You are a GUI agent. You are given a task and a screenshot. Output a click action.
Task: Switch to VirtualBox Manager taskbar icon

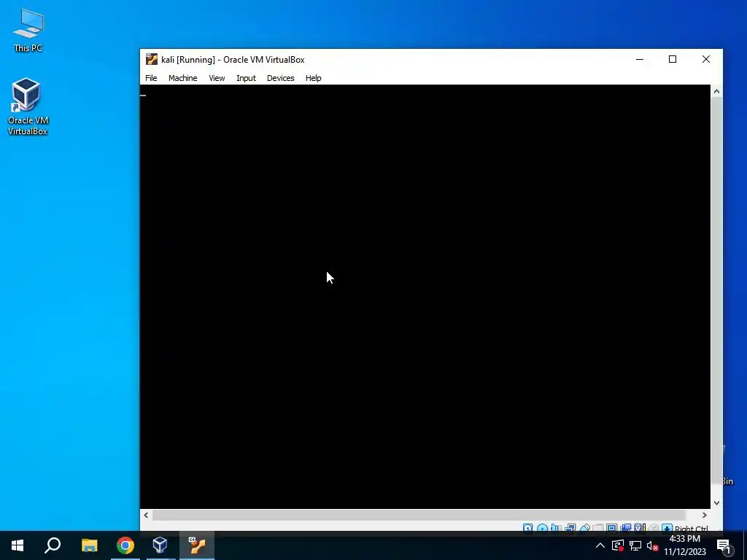(x=160, y=545)
